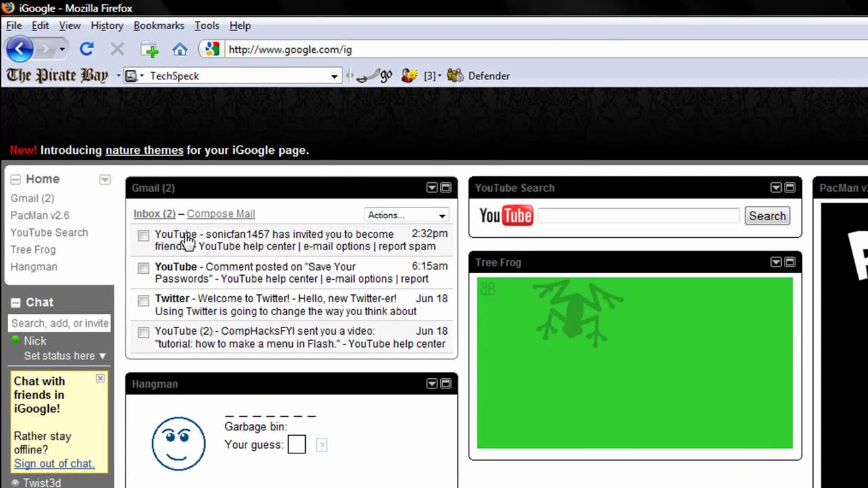The width and height of the screenshot is (868, 488).
Task: Check the CompHacksFYI video email checkbox
Action: tap(144, 333)
